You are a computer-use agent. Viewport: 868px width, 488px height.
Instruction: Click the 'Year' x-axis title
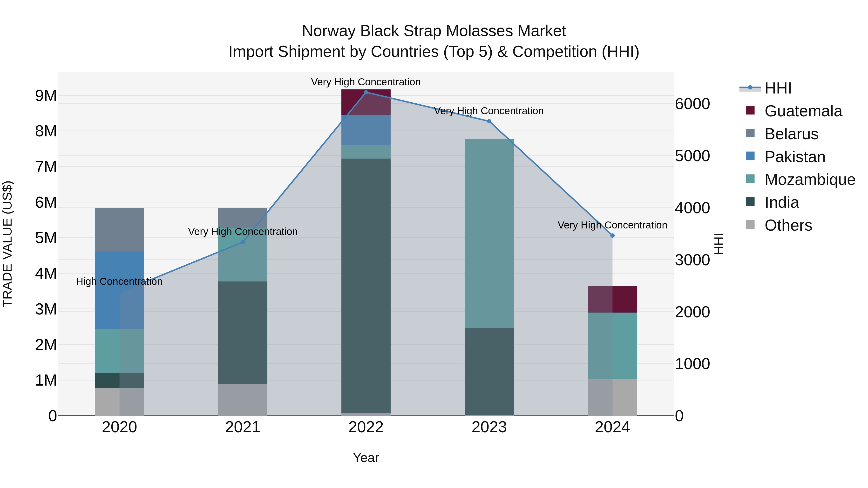click(366, 458)
